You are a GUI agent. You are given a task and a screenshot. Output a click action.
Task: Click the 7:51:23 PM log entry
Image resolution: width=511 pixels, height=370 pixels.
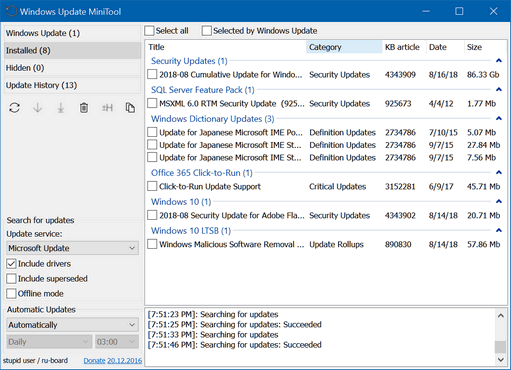(213, 314)
